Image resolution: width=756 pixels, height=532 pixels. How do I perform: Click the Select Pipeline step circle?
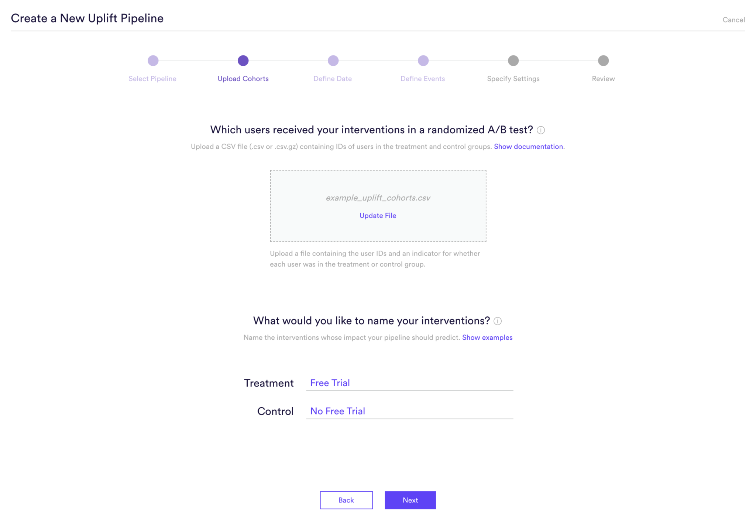(153, 61)
